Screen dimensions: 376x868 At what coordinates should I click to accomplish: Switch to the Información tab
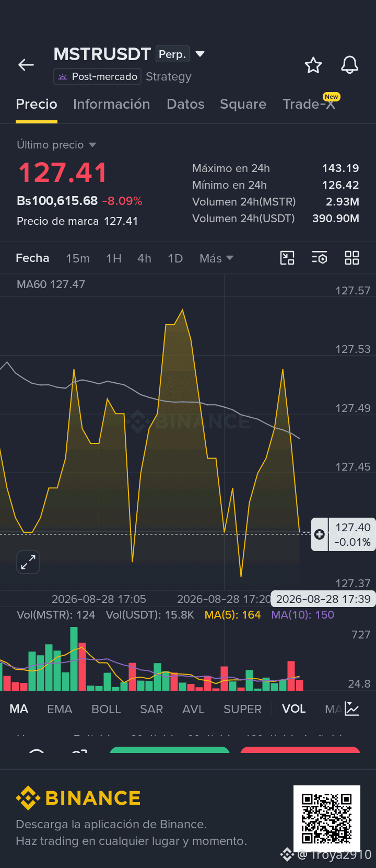(x=112, y=104)
